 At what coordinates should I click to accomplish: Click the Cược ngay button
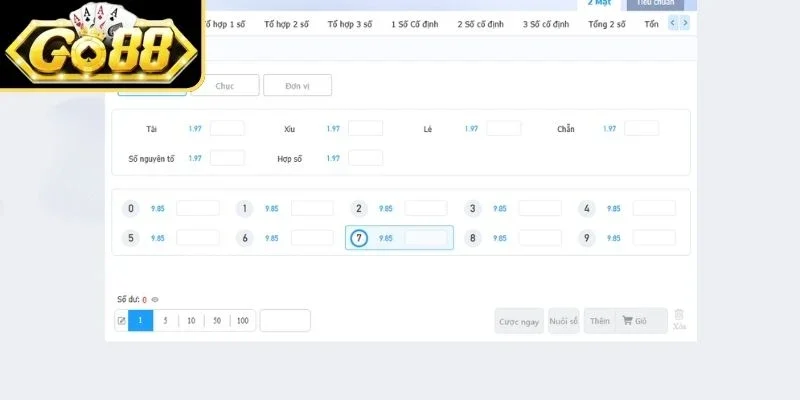point(519,321)
